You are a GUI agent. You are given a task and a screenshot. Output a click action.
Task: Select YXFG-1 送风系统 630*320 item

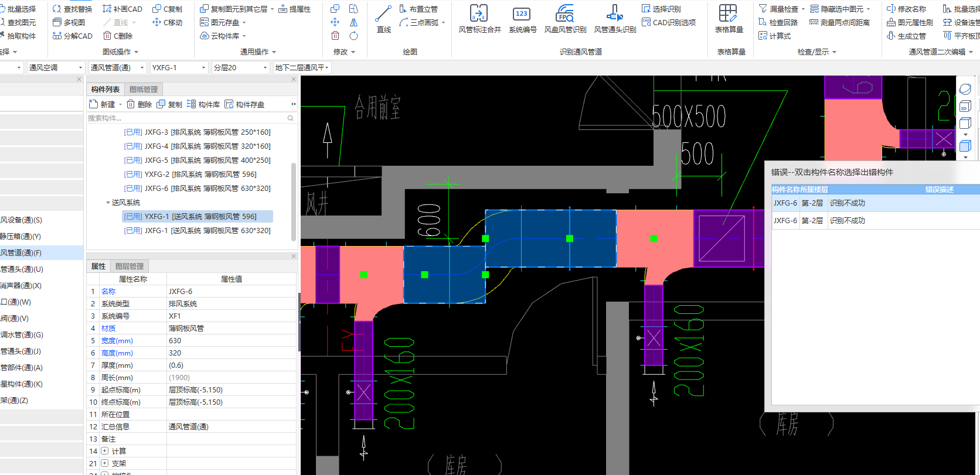point(197,231)
